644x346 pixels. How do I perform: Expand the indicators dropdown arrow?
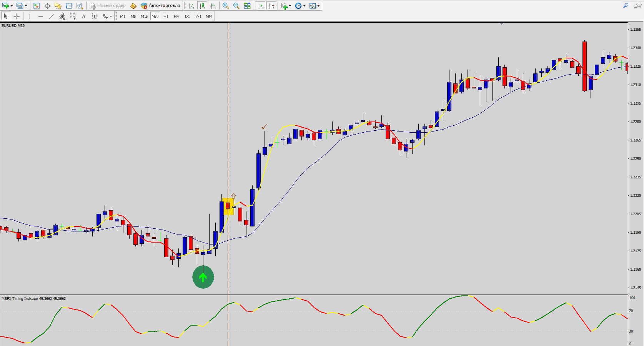(x=290, y=6)
